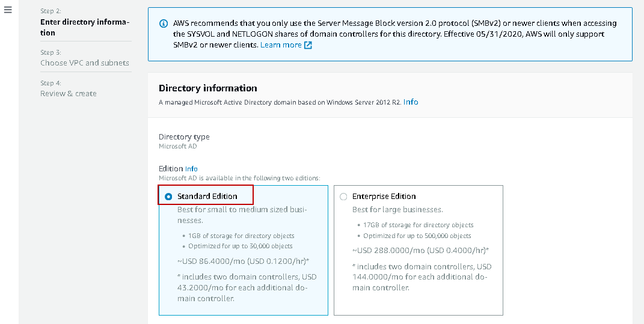Click the Enterprise Edition USD 288.0000/mo price text
644x324 pixels.
(420, 250)
